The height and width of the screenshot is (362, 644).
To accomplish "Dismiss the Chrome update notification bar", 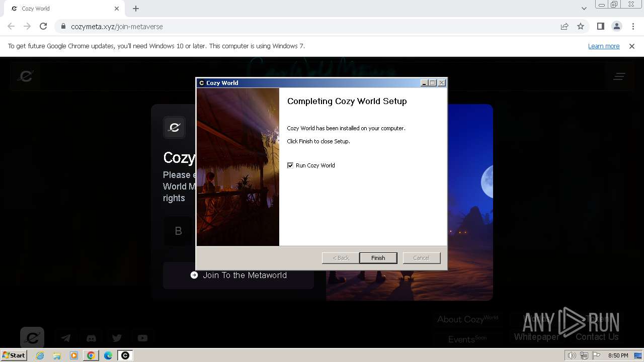I will click(x=632, y=46).
